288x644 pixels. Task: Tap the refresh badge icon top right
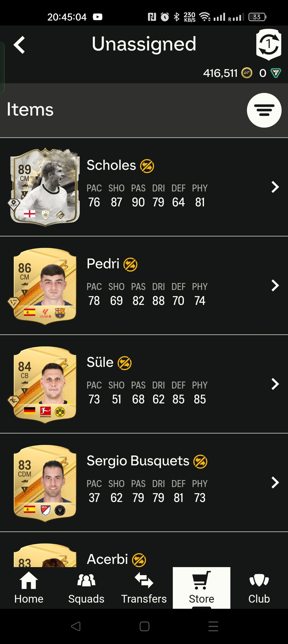[269, 44]
